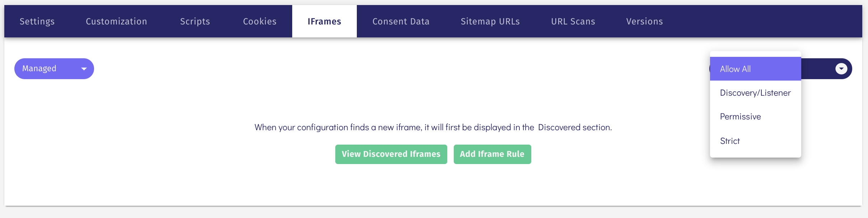868x218 pixels.
Task: Open the URL Scans tab
Action: [x=572, y=21]
